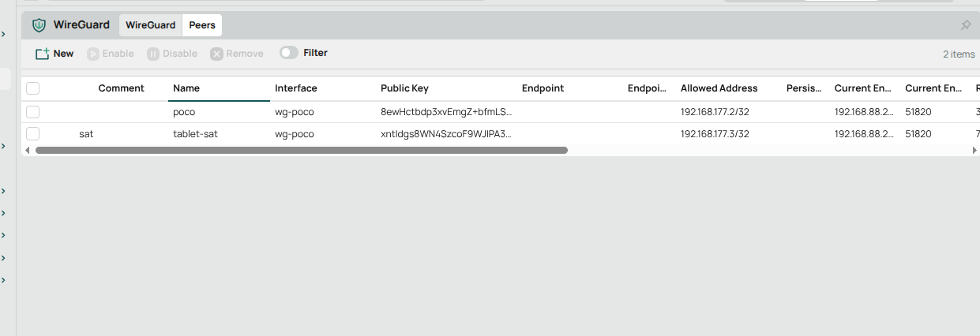Switch to the WireGuard tab

coord(151,25)
